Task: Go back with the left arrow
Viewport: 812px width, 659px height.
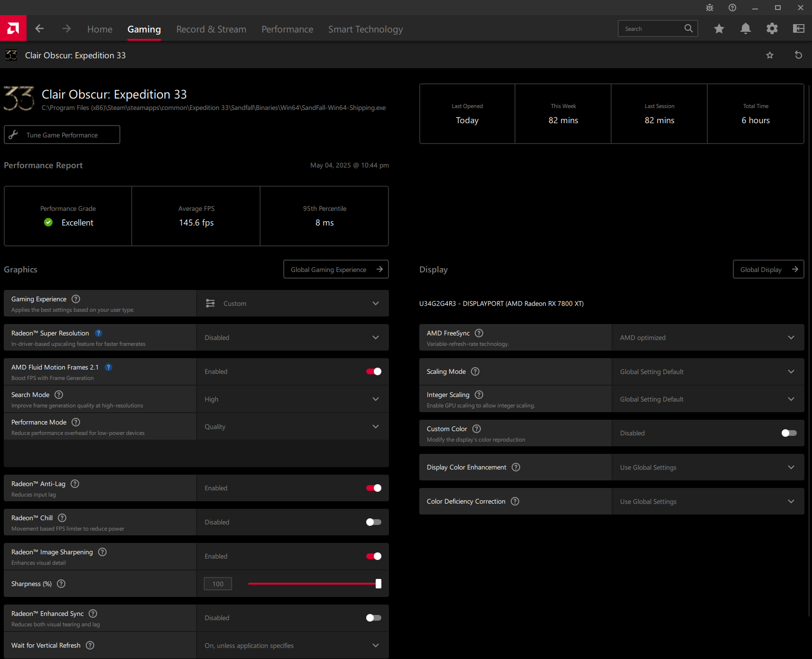Action: tap(39, 29)
